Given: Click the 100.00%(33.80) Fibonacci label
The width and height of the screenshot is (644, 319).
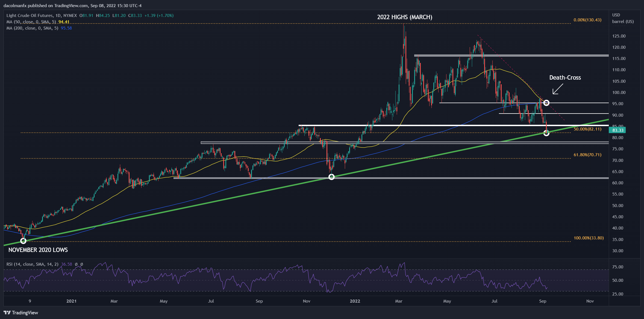Looking at the screenshot, I should click(589, 238).
